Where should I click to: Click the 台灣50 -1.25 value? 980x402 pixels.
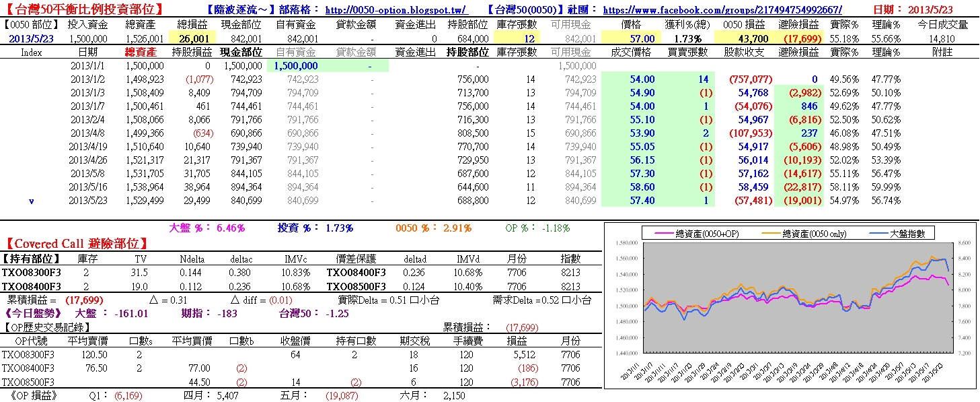[315, 313]
